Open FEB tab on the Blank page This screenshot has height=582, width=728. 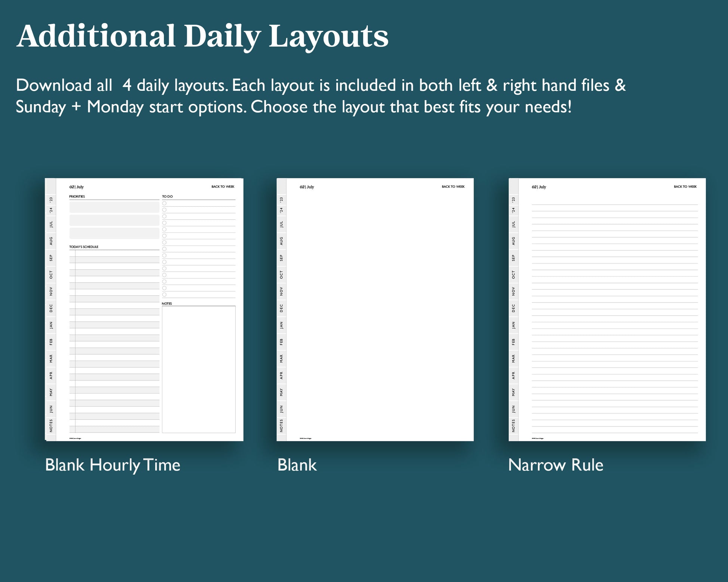pyautogui.click(x=282, y=342)
